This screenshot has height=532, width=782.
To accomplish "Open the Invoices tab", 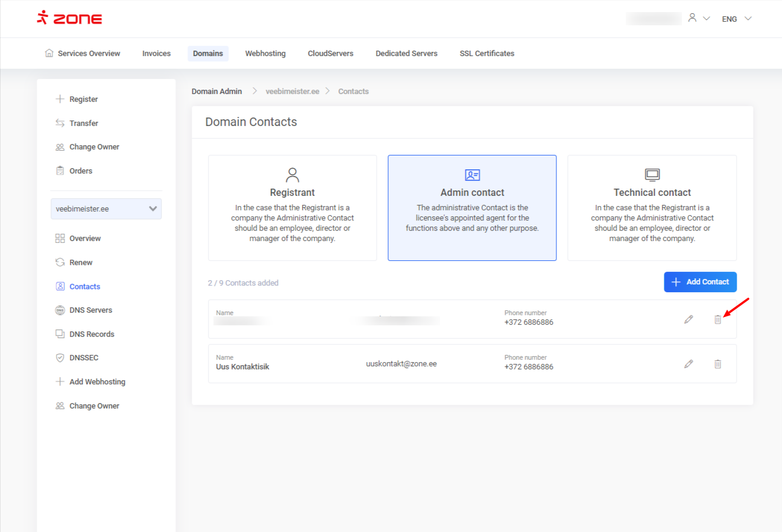I will point(156,54).
